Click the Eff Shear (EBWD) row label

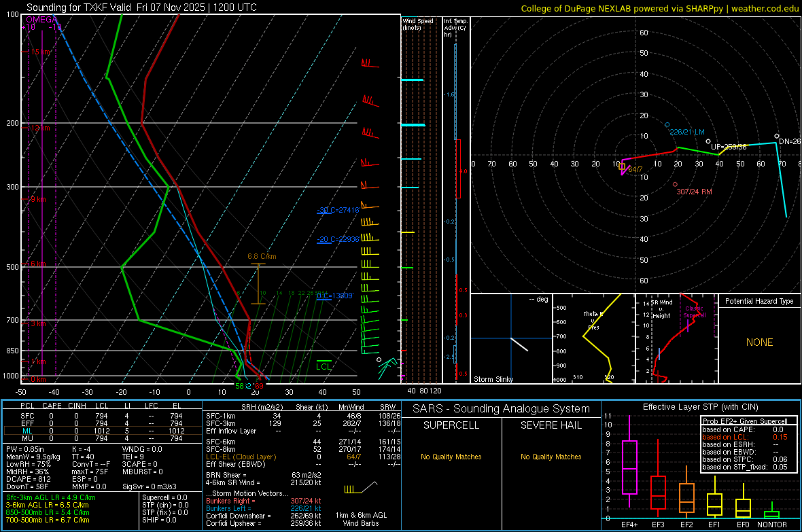coord(236,464)
